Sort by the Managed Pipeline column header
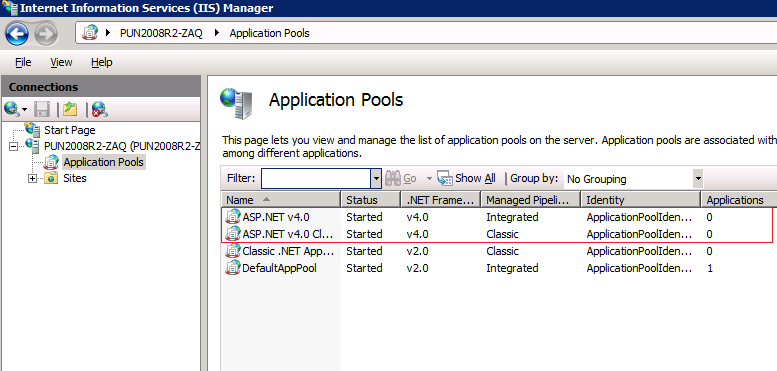This screenshot has width=777, height=371. pyautogui.click(x=531, y=200)
